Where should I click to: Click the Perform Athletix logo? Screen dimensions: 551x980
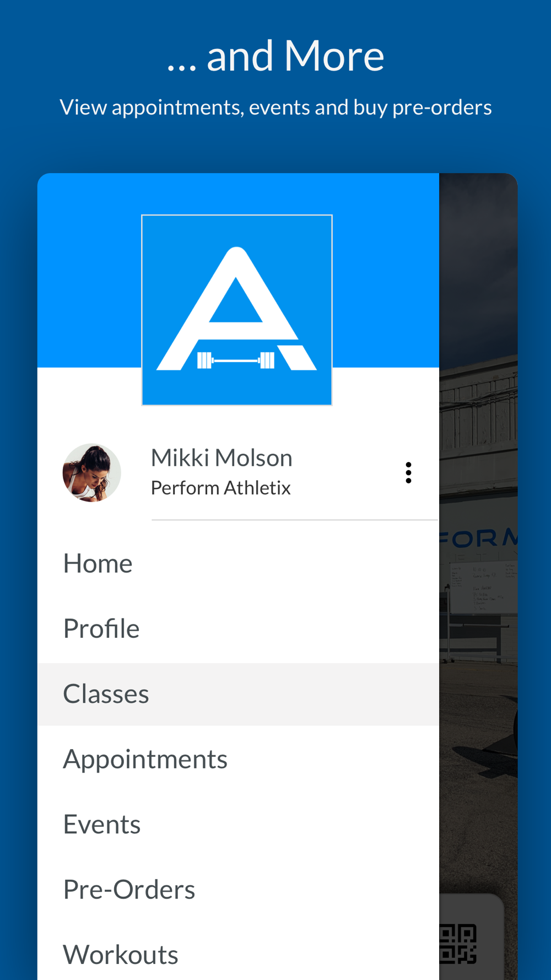click(237, 310)
